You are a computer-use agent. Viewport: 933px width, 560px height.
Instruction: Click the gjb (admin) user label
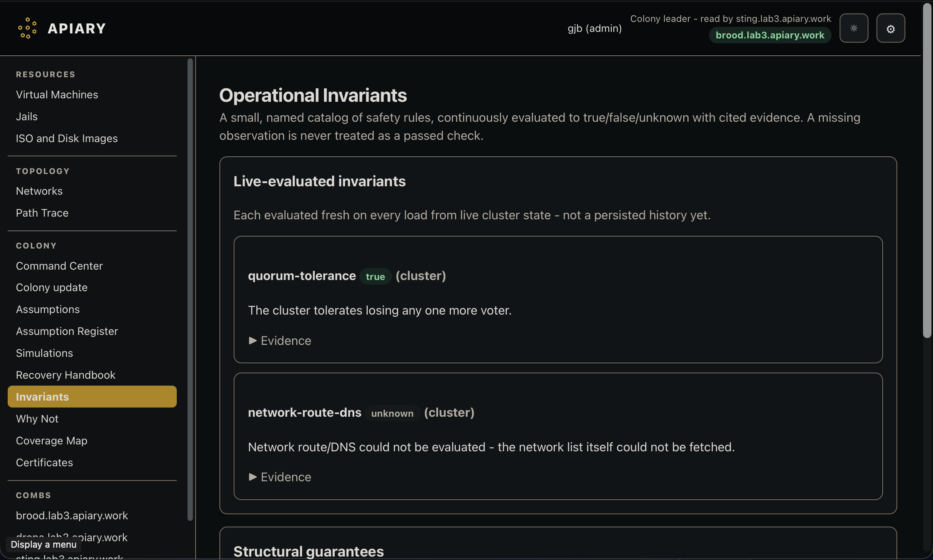coord(594,28)
